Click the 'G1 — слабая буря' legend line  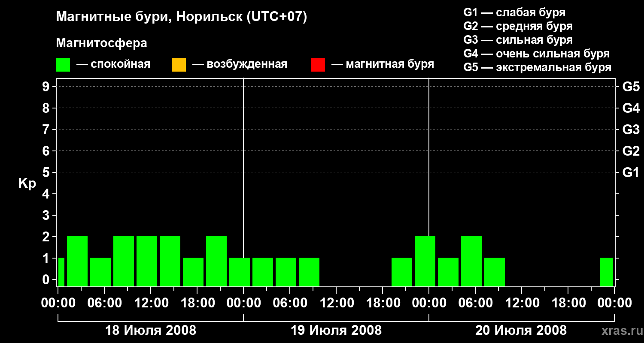pyautogui.click(x=514, y=12)
